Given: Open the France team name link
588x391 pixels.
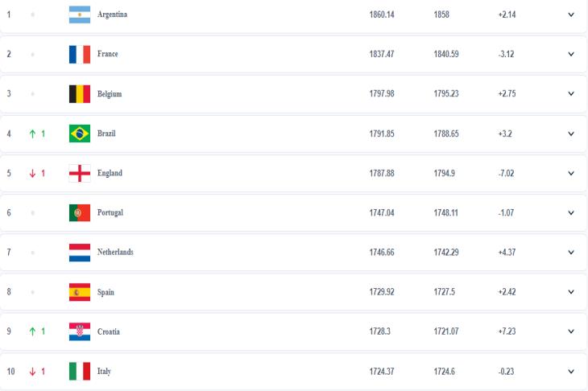Looking at the screenshot, I should pos(108,54).
